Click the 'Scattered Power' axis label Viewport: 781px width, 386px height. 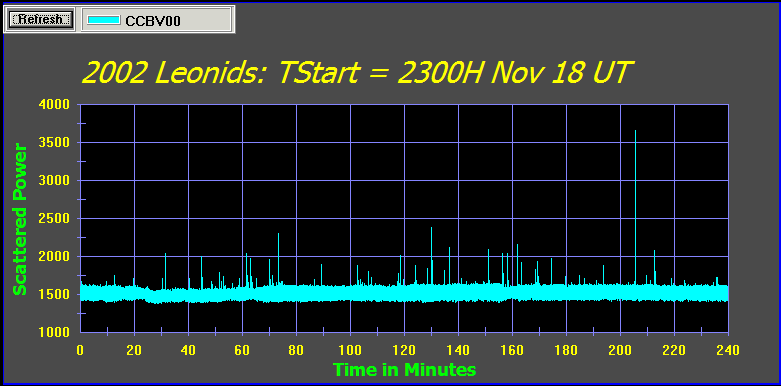(x=19, y=219)
